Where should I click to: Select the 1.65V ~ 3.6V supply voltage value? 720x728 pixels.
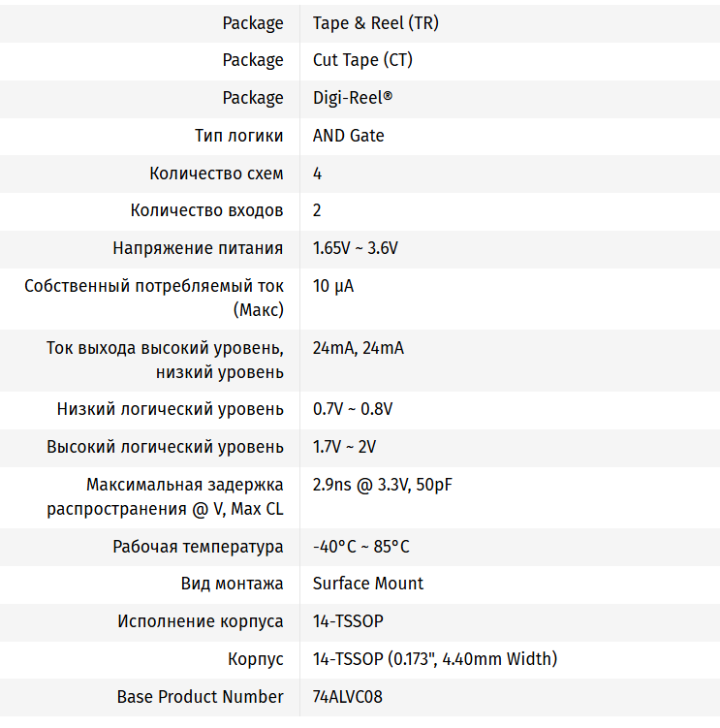tap(355, 248)
